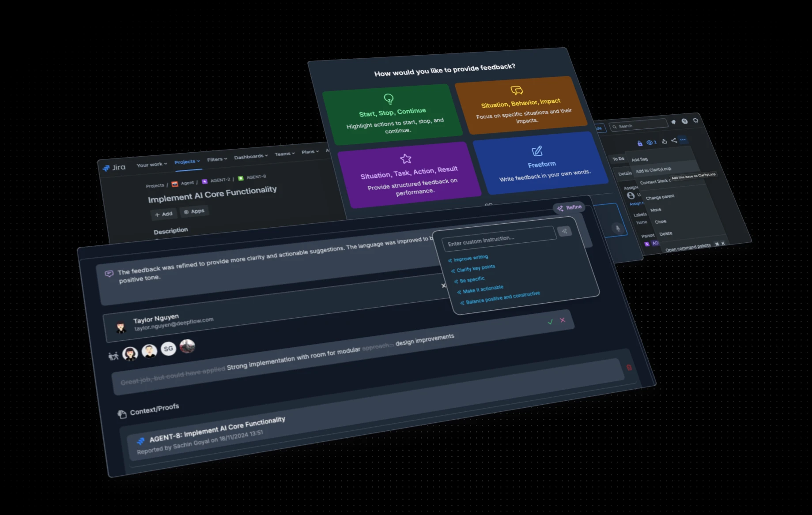The height and width of the screenshot is (515, 812).
Task: Select the SG initials avatar
Action: pos(168,349)
